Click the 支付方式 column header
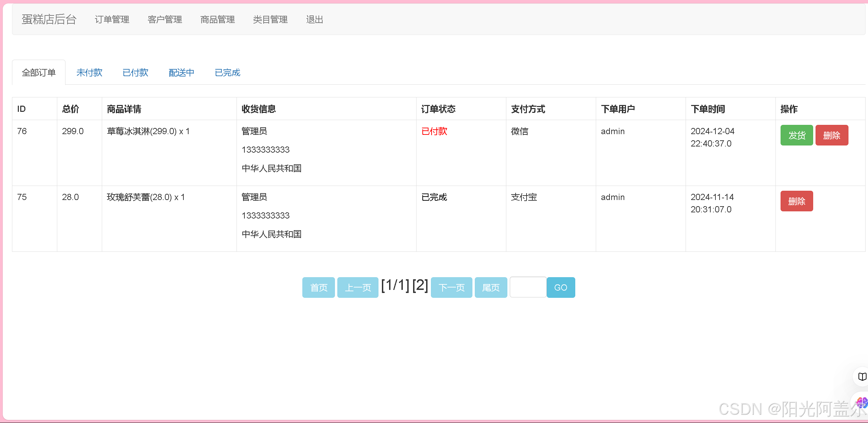This screenshot has height=423, width=868. coord(528,109)
